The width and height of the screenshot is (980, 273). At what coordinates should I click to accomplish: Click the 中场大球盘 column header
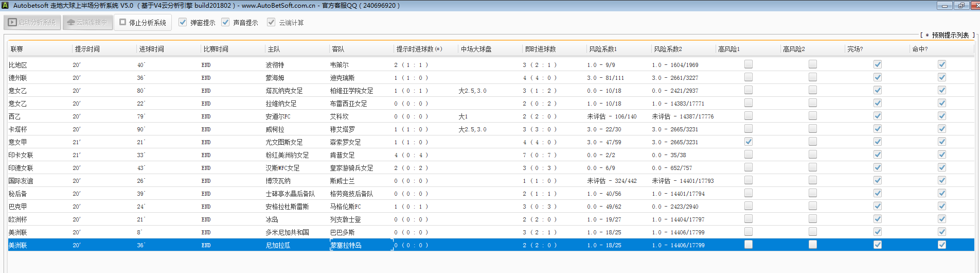pos(476,49)
